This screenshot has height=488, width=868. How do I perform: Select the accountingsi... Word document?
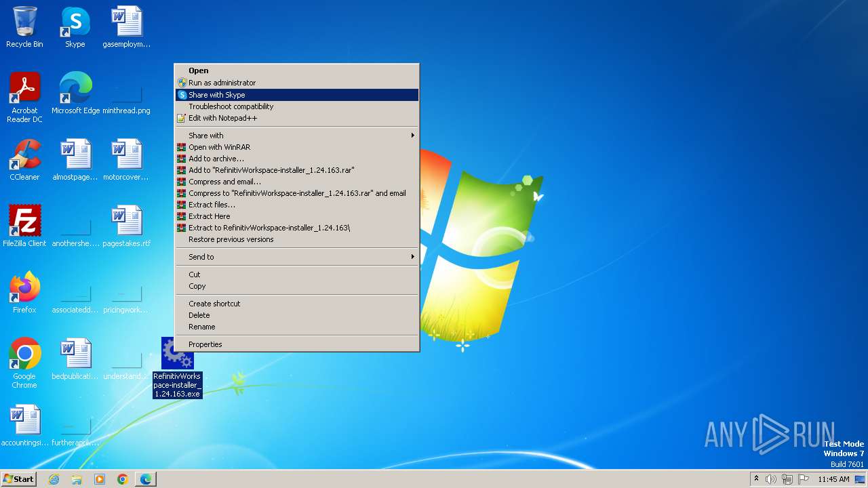24,426
